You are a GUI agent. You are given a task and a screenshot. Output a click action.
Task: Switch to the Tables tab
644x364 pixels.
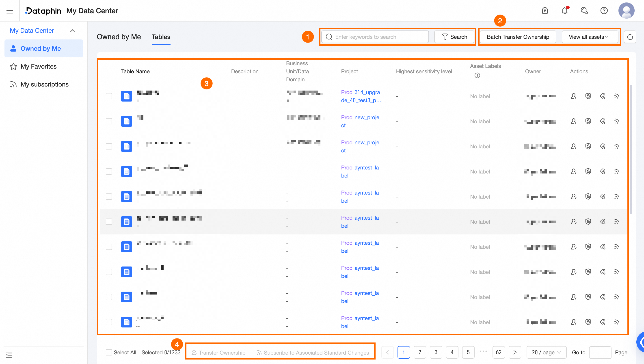[161, 37]
